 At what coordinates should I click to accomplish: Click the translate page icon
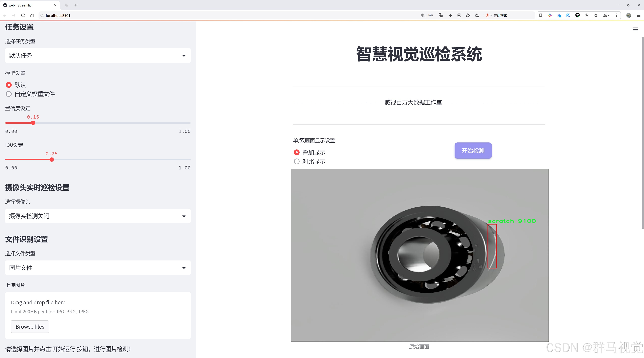[x=441, y=16]
